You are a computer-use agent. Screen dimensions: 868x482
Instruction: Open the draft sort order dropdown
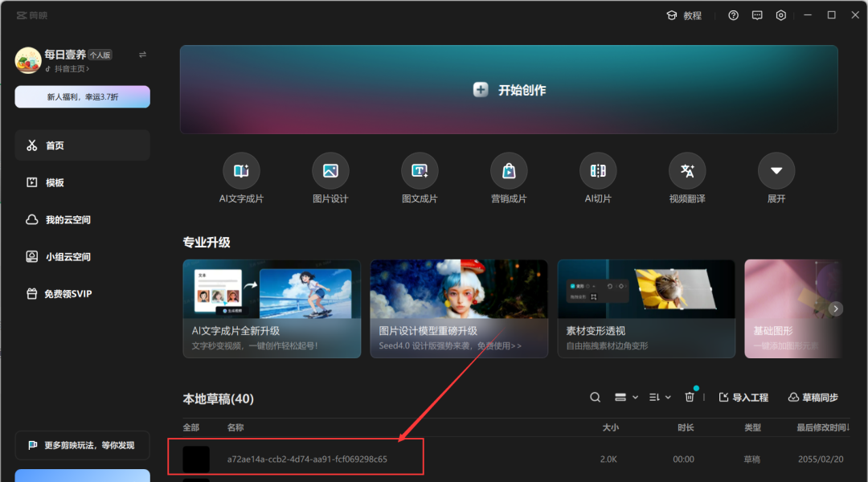coord(657,397)
